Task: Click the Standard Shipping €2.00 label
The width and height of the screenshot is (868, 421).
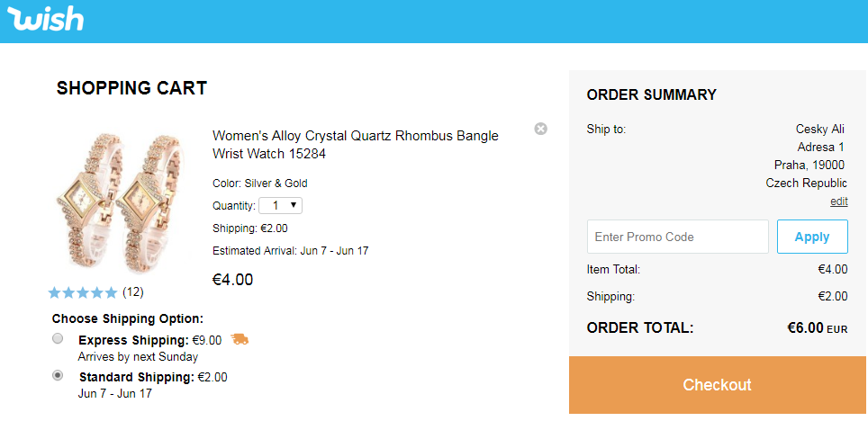Action: point(153,377)
